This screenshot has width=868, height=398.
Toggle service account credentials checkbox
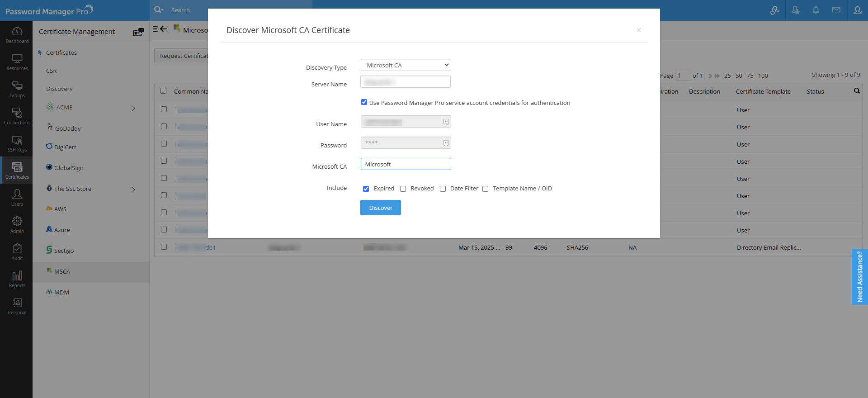(364, 102)
